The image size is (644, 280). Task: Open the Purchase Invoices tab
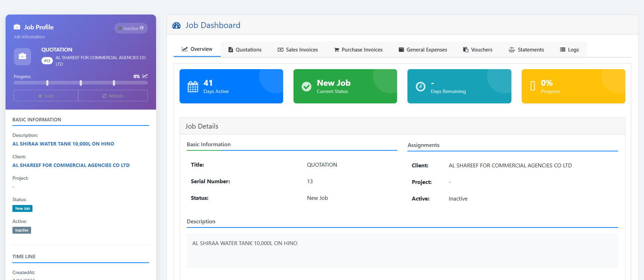click(x=358, y=50)
